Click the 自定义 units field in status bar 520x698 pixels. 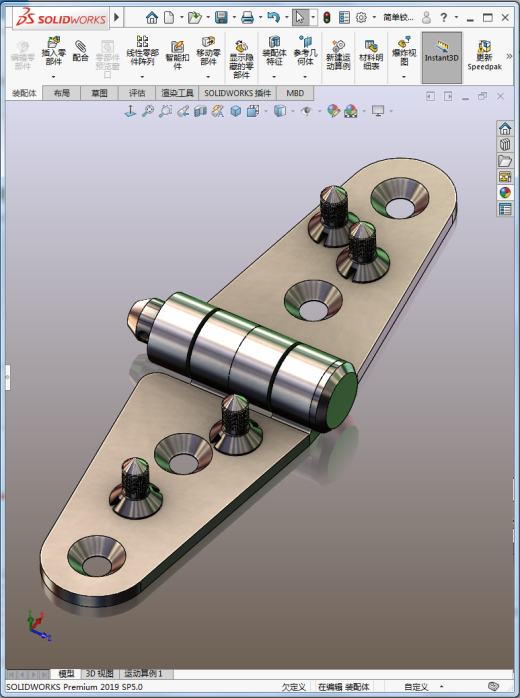pos(416,687)
